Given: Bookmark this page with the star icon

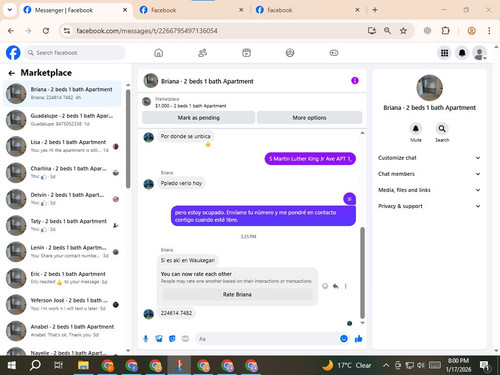Looking at the screenshot, I should pos(403,31).
